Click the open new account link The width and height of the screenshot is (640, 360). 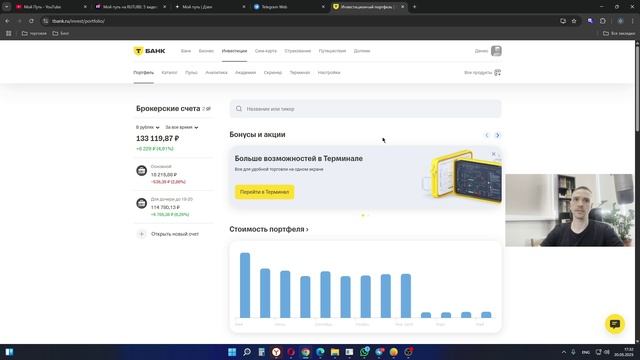pyautogui.click(x=175, y=234)
